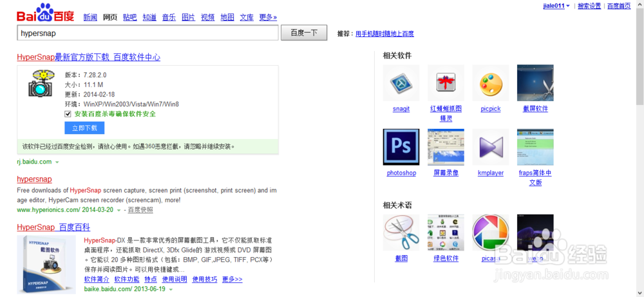Open 使用说明 sublink
This screenshot has height=297, width=644.
(x=175, y=280)
